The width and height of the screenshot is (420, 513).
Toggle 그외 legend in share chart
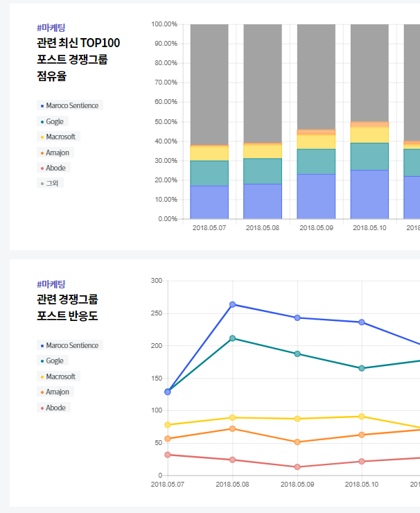point(50,183)
